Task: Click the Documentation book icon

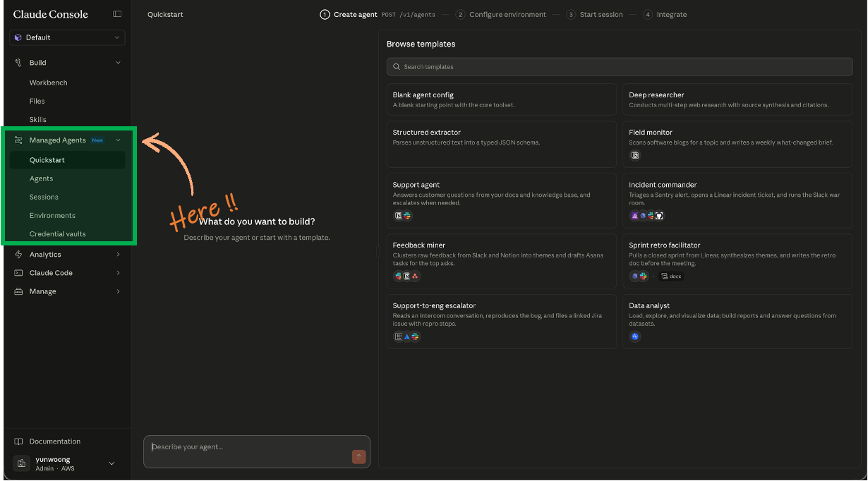Action: 18,442
